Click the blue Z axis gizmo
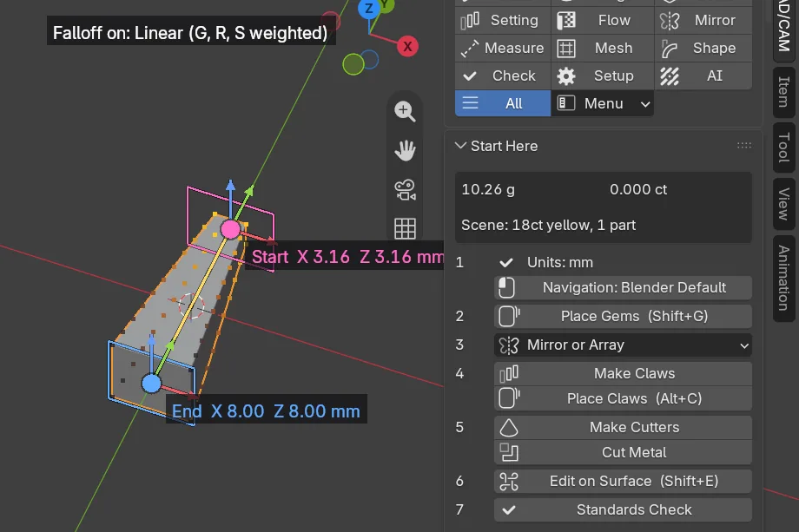Image resolution: width=799 pixels, height=532 pixels. [368, 9]
